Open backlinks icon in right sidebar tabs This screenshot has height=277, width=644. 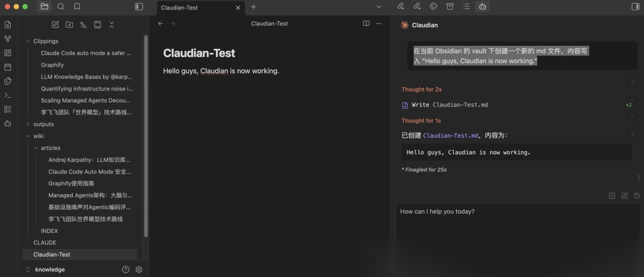[x=401, y=7]
